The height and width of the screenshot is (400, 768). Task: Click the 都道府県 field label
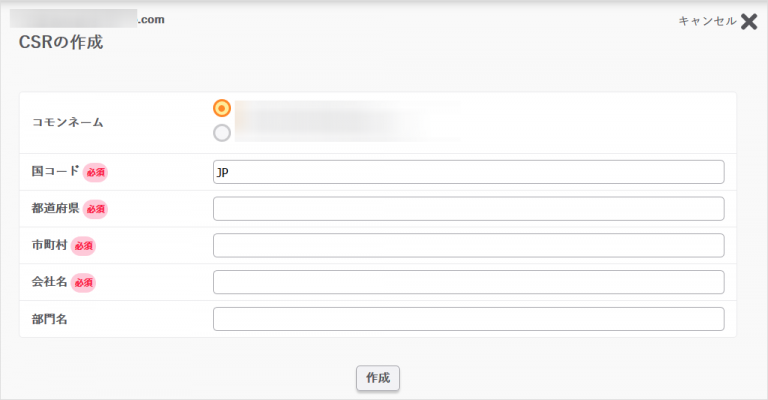[55, 208]
